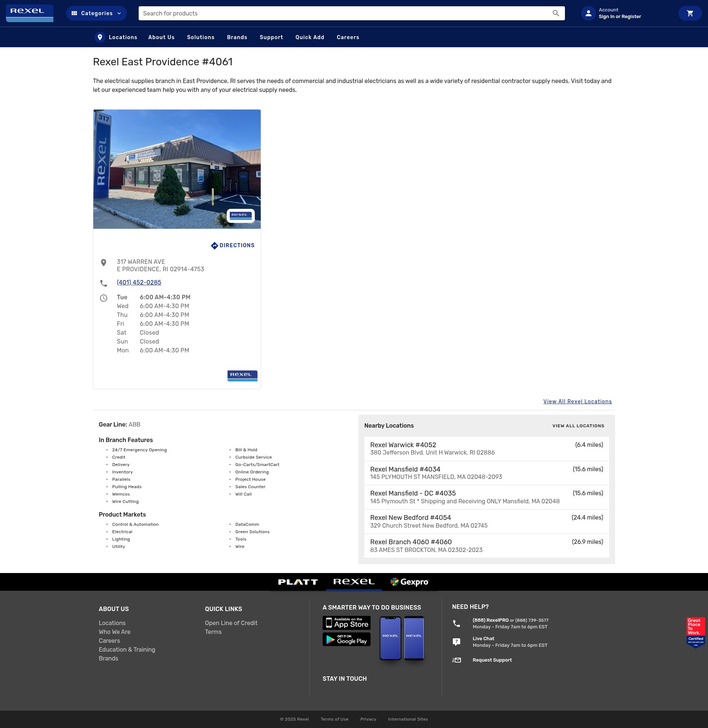This screenshot has width=708, height=728.
Task: Get DIRECTIONS to the branch
Action: coord(237,245)
